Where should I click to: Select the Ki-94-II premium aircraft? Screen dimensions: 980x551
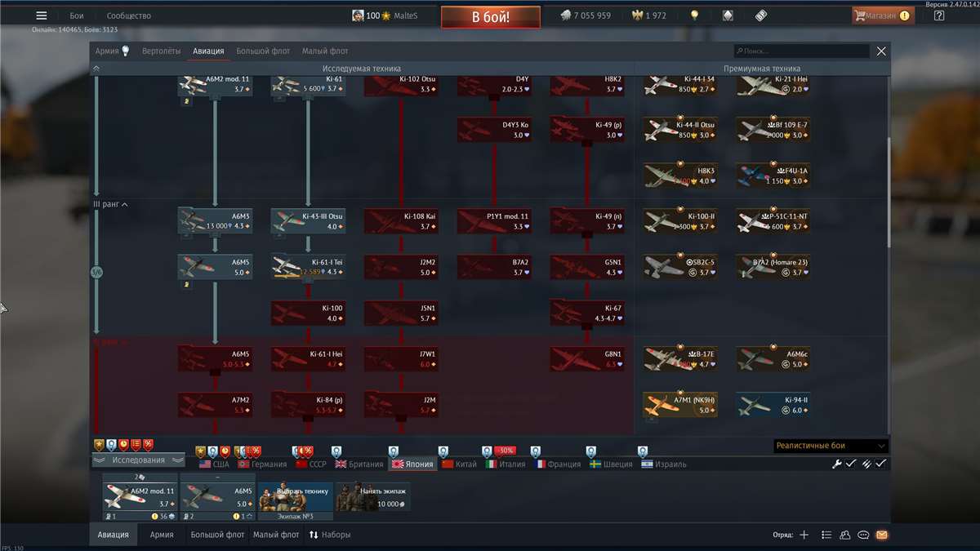point(773,406)
